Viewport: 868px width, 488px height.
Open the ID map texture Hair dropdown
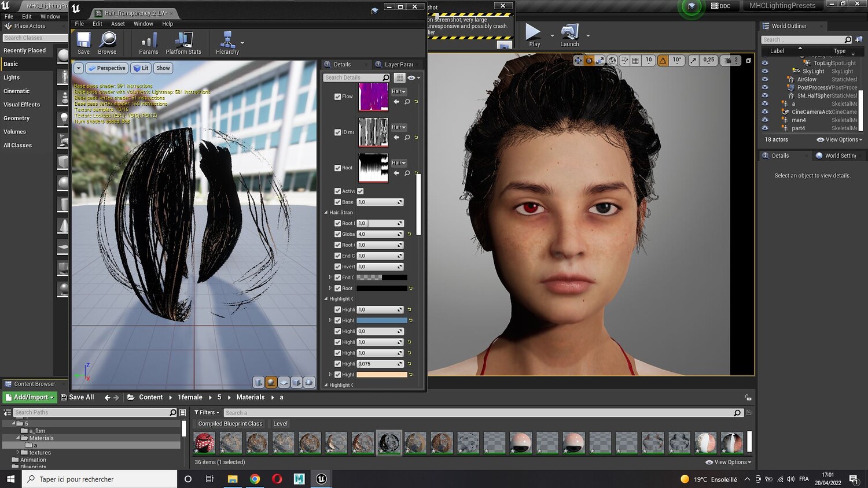(x=399, y=127)
